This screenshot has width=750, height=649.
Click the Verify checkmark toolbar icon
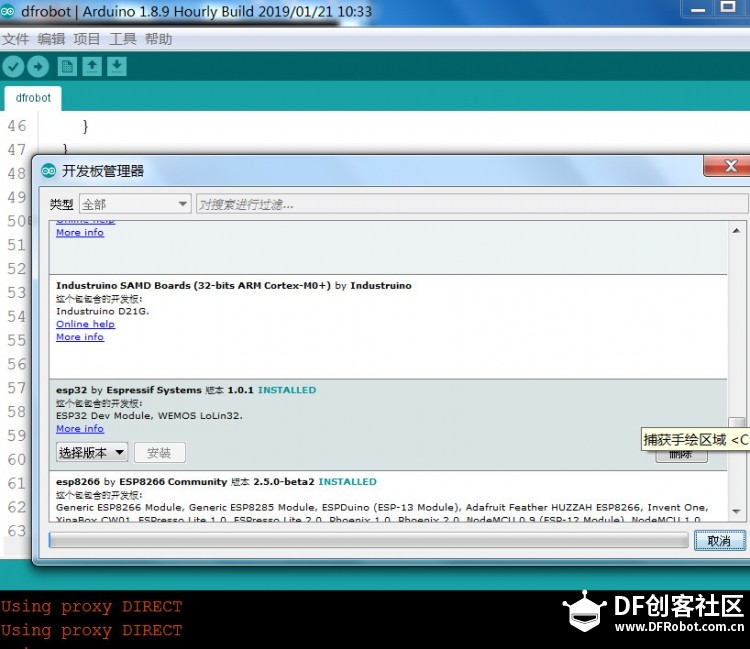tap(13, 66)
